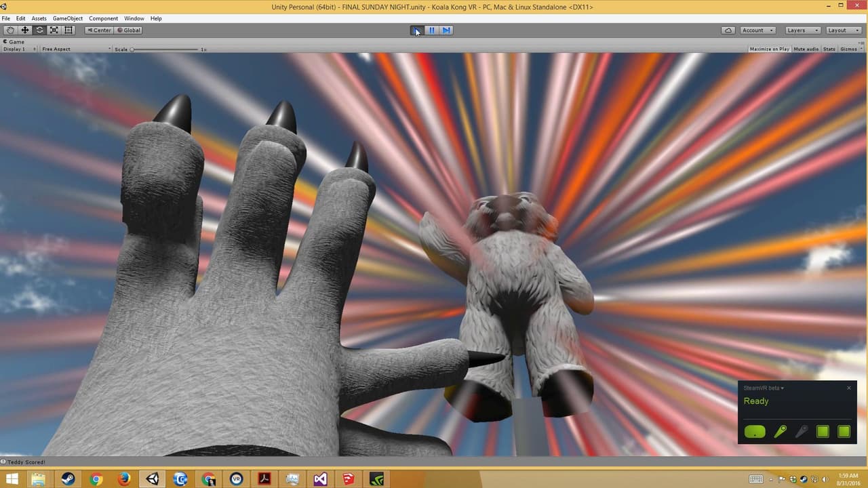This screenshot has height=488, width=868.
Task: Open the Gizmos dropdown
Action: (850, 49)
